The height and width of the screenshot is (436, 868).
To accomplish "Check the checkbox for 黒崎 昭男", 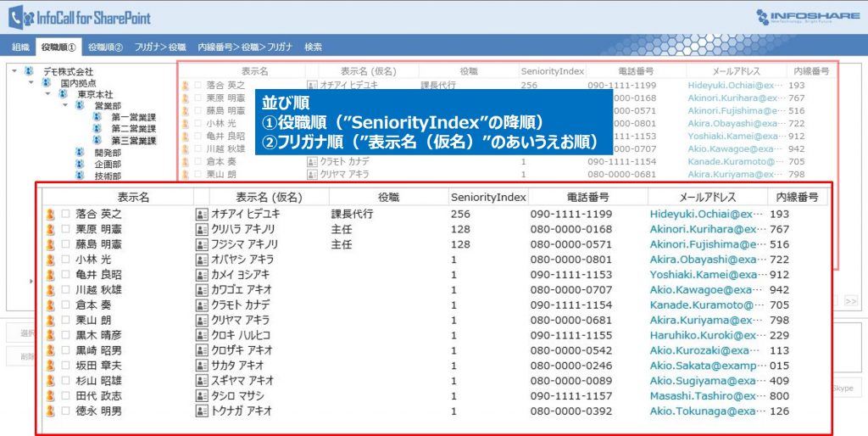I will click(65, 350).
